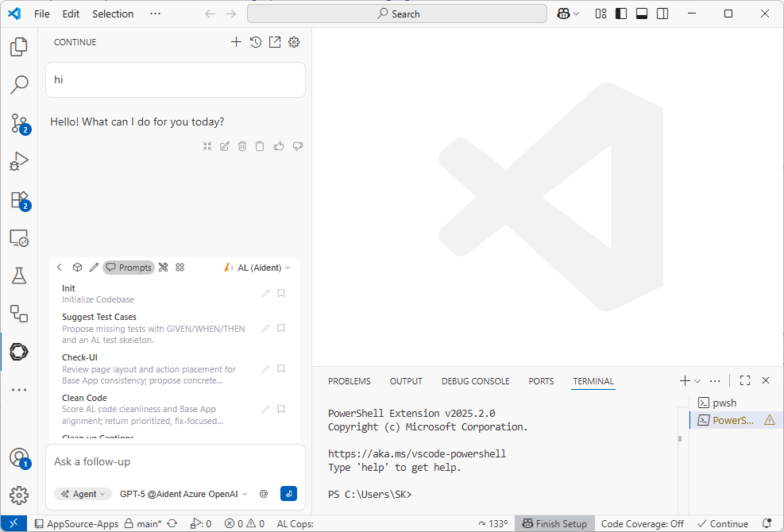Open the Continue chat history

[255, 41]
